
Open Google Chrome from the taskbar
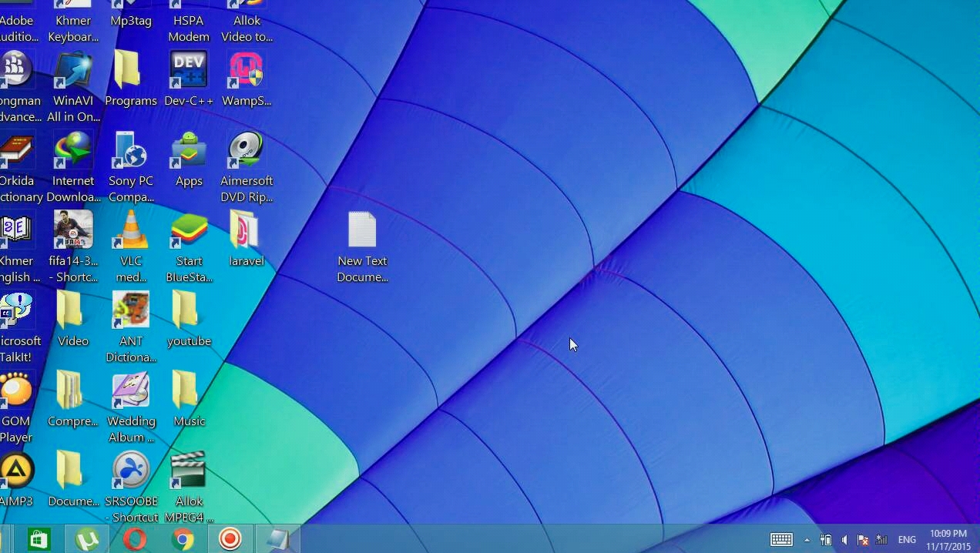pyautogui.click(x=183, y=539)
